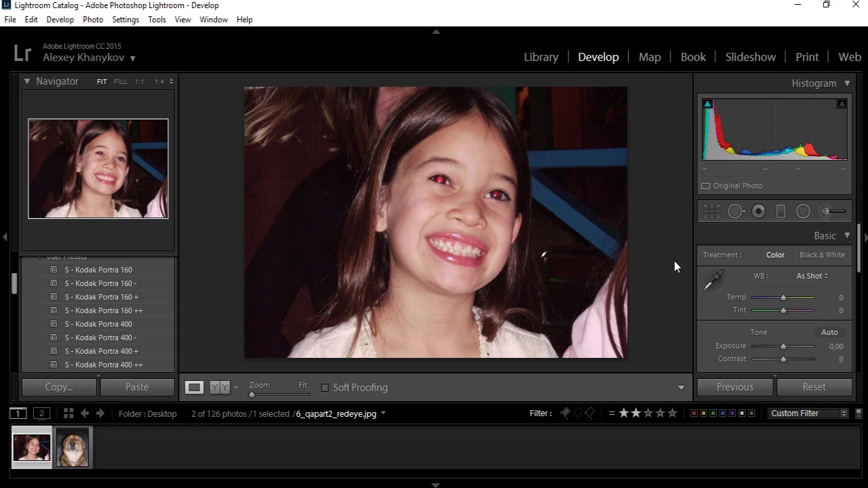
Task: Switch to Before/After YY view
Action: click(220, 387)
